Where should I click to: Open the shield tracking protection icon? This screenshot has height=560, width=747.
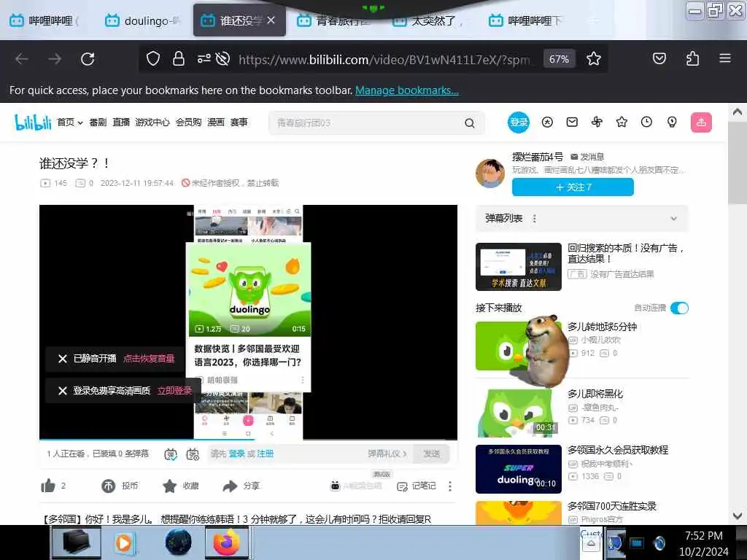pyautogui.click(x=153, y=59)
